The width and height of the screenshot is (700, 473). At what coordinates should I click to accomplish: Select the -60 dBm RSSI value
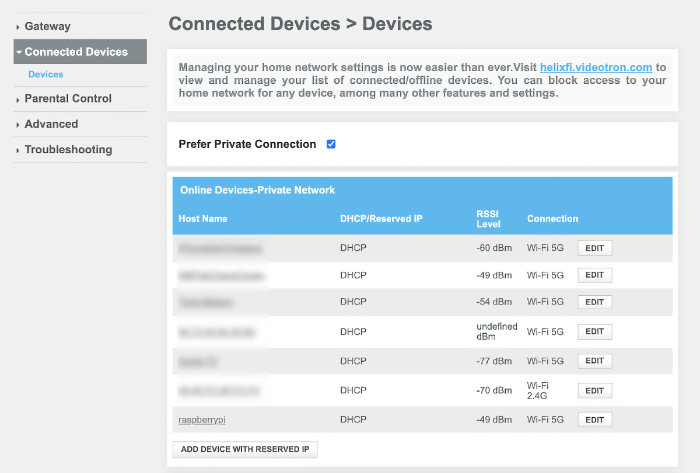pos(494,248)
